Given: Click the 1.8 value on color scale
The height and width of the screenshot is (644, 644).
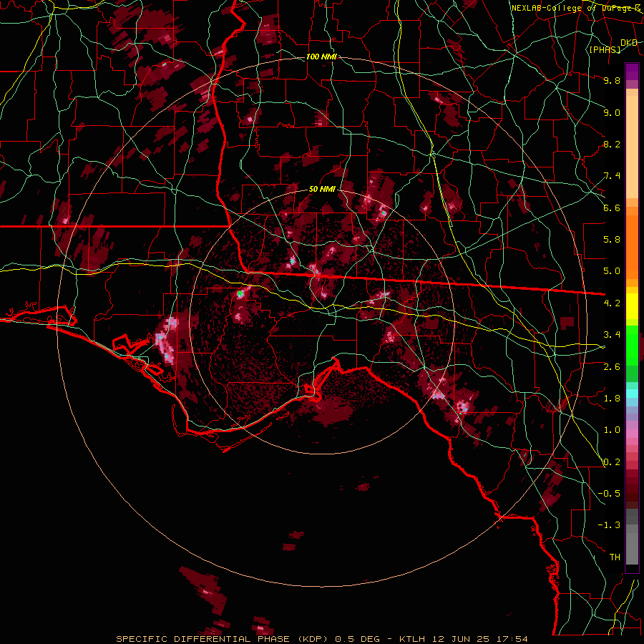Looking at the screenshot, I should pyautogui.click(x=612, y=399).
